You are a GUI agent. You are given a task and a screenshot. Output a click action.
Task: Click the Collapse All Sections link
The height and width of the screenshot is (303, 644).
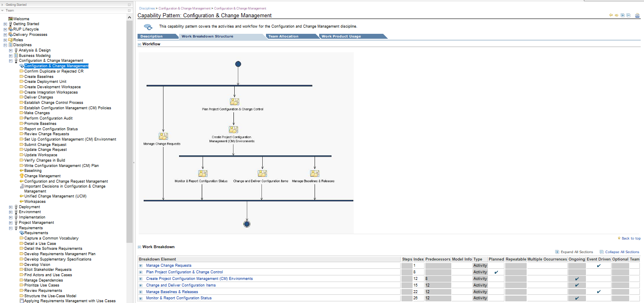622,252
